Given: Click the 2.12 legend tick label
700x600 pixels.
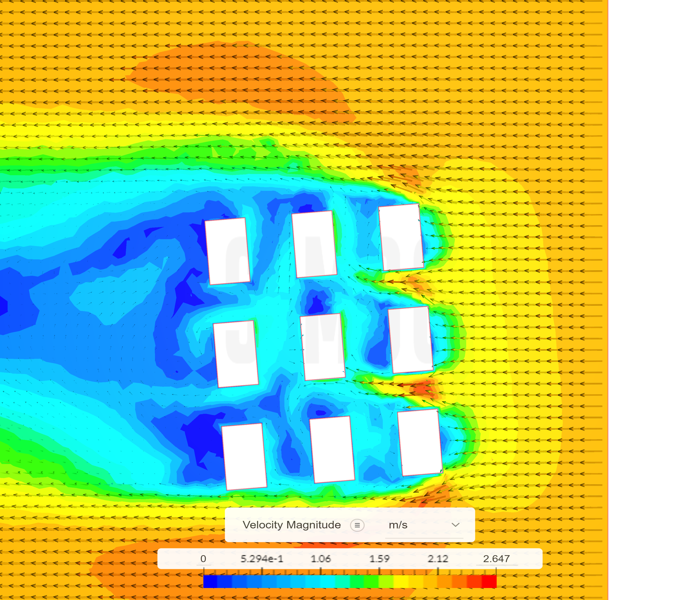Looking at the screenshot, I should pyautogui.click(x=438, y=559).
